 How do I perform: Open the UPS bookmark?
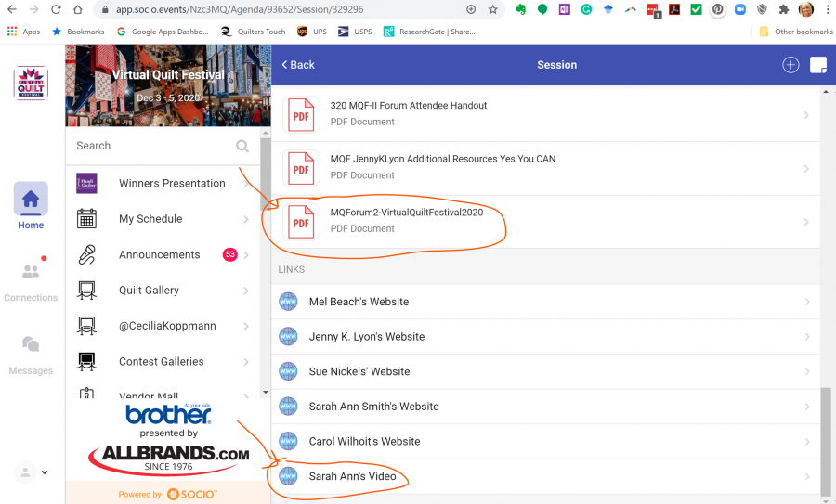point(312,32)
